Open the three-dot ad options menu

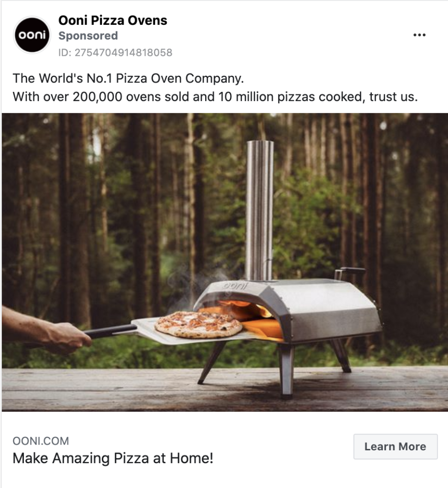click(419, 35)
